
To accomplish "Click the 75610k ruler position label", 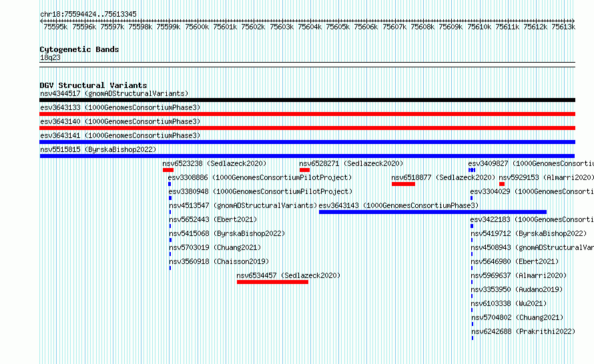I will (x=479, y=27).
